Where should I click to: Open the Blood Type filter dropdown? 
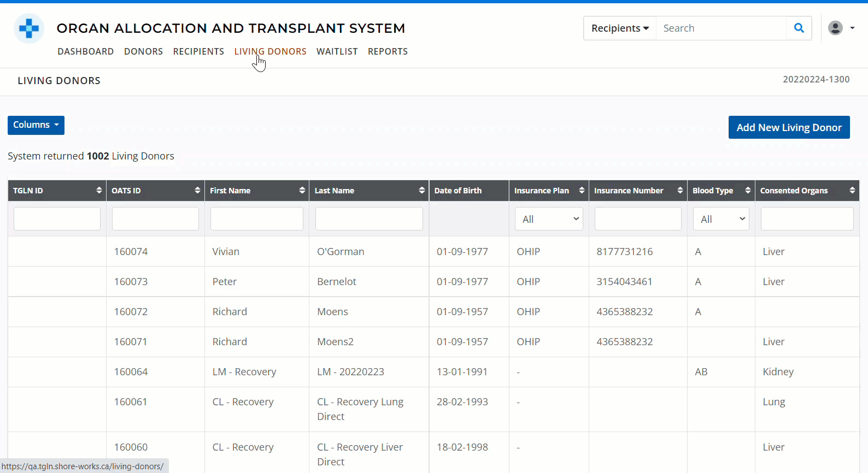pos(721,219)
